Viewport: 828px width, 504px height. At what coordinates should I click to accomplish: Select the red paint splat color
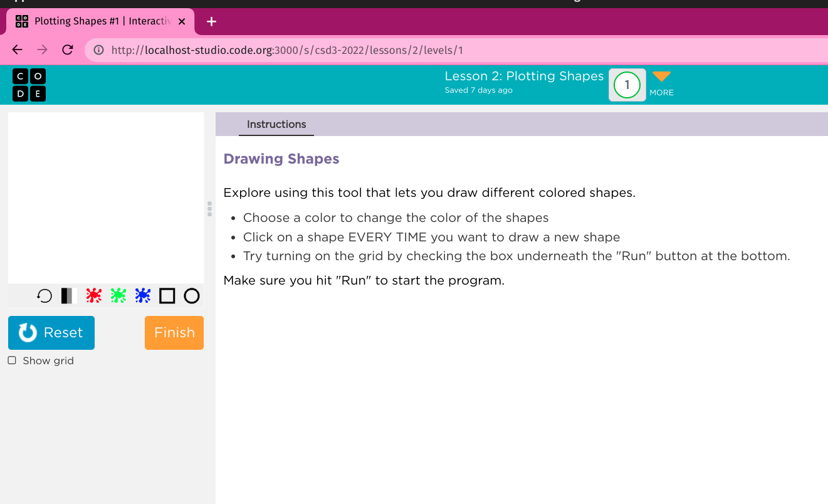tap(93, 295)
